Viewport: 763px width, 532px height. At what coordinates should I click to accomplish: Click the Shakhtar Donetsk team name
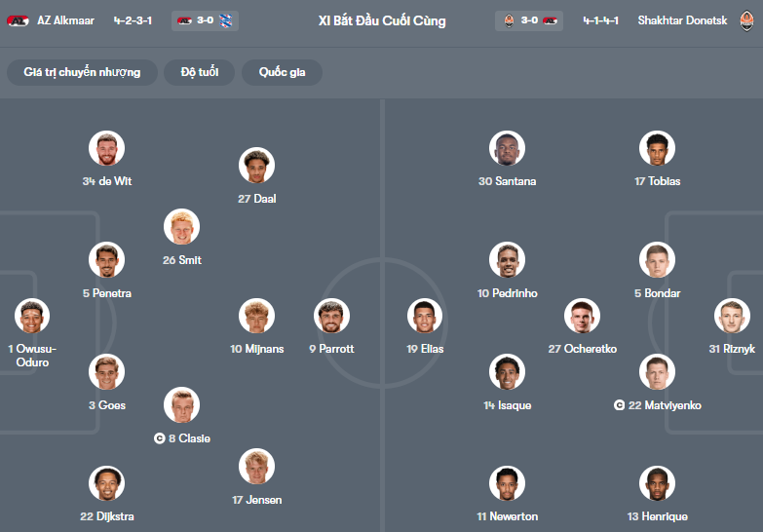pyautogui.click(x=682, y=20)
